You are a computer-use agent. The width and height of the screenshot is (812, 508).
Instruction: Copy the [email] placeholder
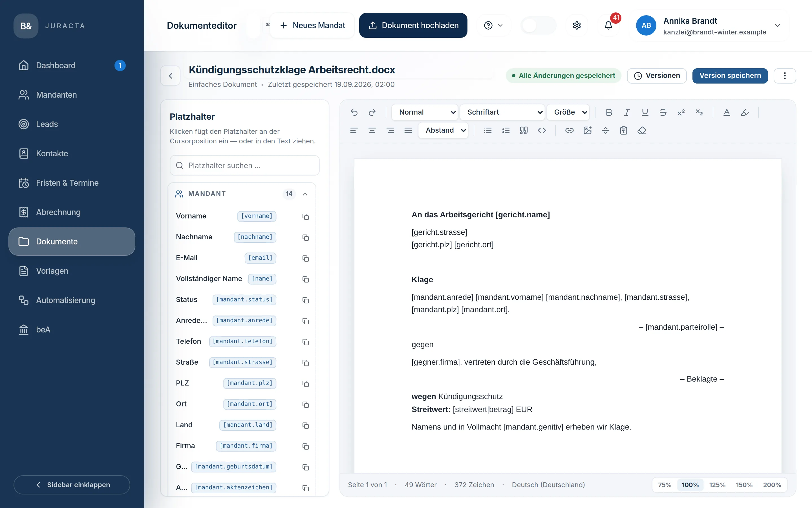point(305,258)
